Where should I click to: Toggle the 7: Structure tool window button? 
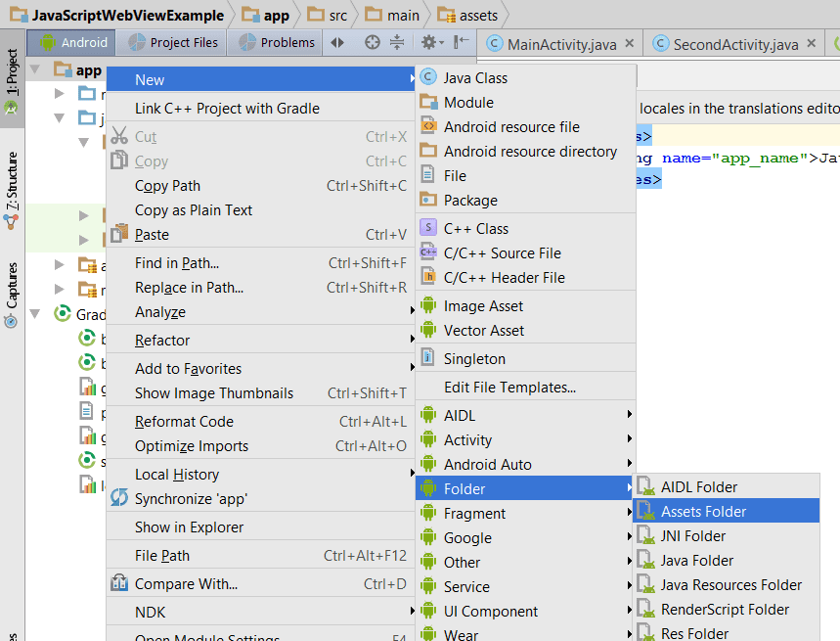[12, 191]
